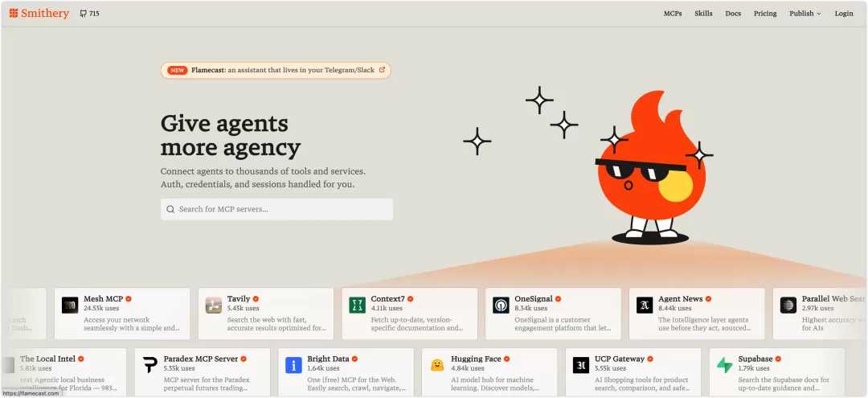
Task: Click the '5.43k uses' text
Action: pos(243,308)
